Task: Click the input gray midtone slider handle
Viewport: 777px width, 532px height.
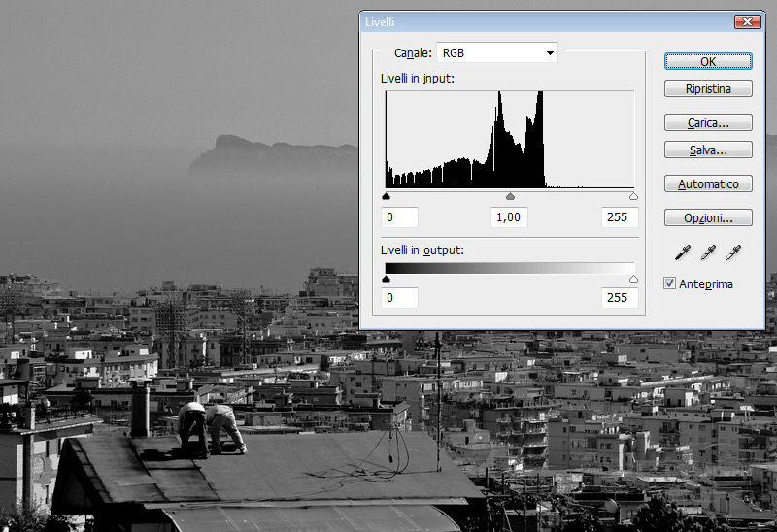Action: pyautogui.click(x=511, y=196)
